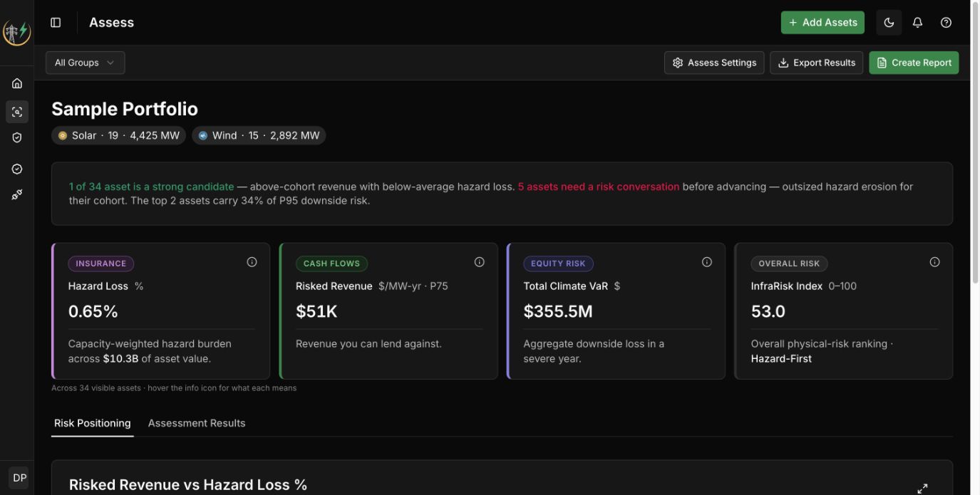Open Assess Settings

coord(714,63)
